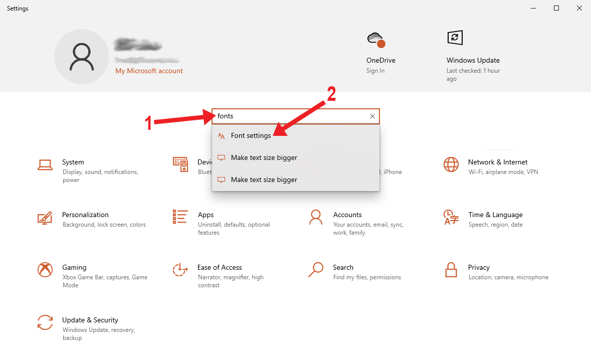
Task: Click 'Windows Update, recovery, backup' description
Action: [99, 334]
